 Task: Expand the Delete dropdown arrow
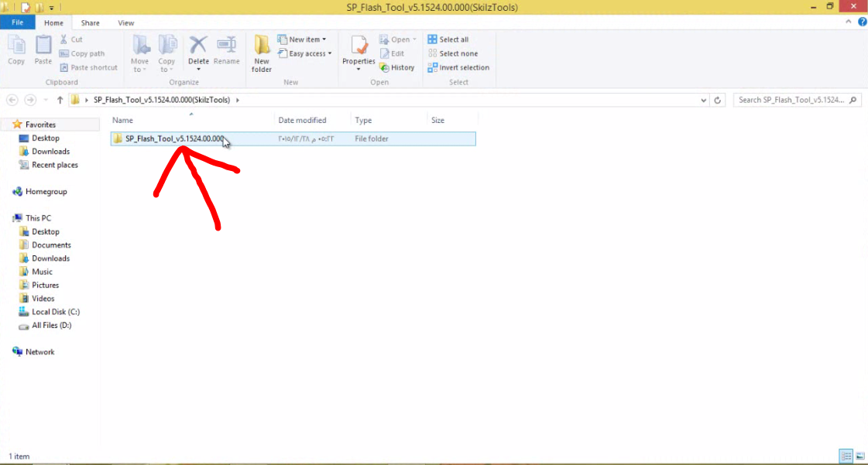198,70
